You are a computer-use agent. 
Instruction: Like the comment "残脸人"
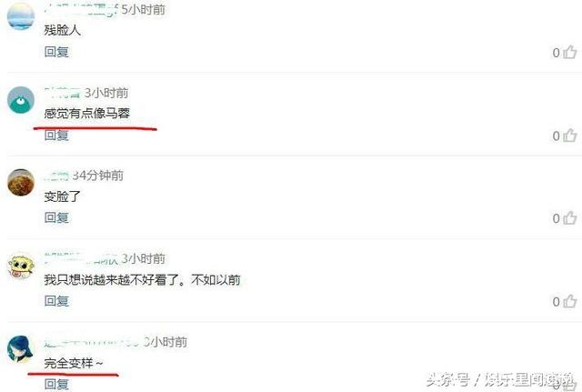pos(570,53)
